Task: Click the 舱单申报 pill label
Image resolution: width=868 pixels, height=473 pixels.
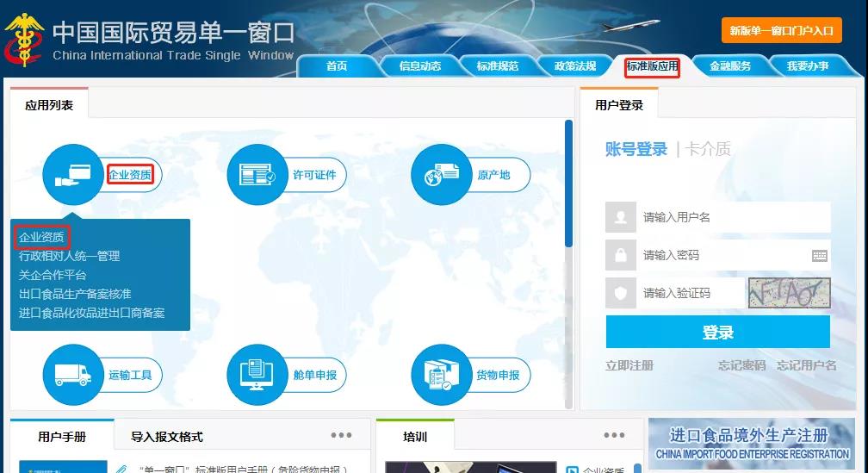Action: (314, 375)
